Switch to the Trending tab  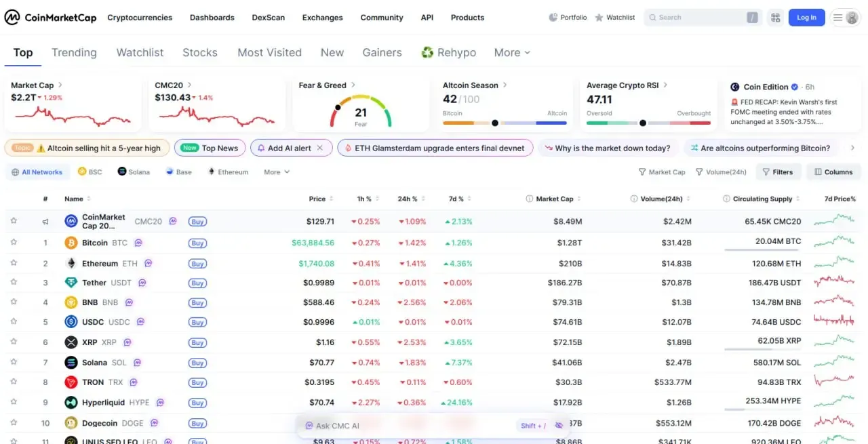(74, 53)
